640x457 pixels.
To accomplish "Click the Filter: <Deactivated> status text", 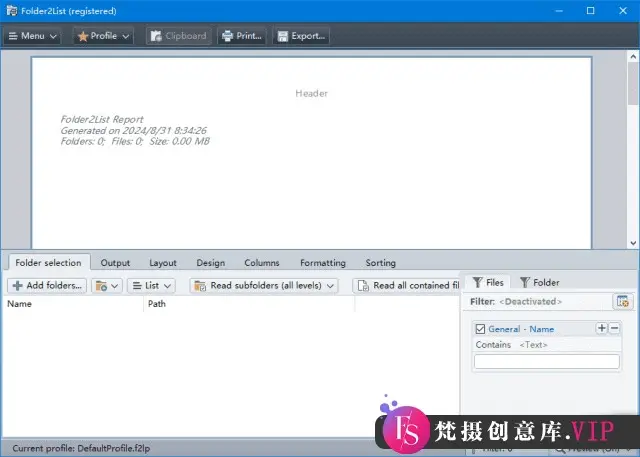I will click(x=516, y=302).
